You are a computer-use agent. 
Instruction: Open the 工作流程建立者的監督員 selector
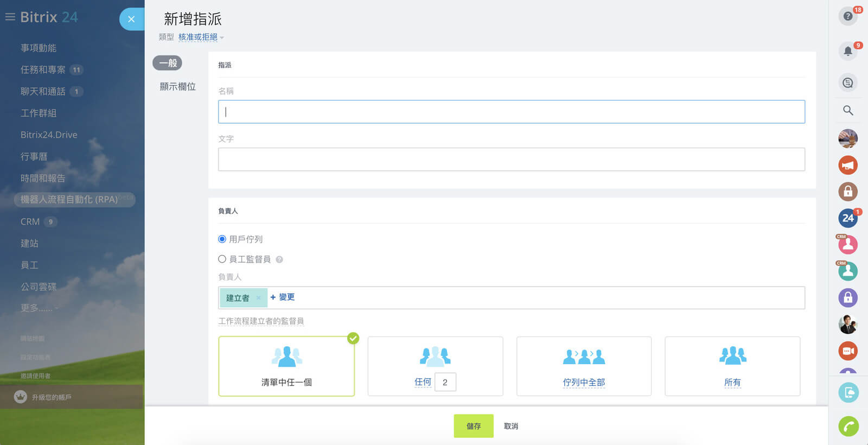[261, 321]
